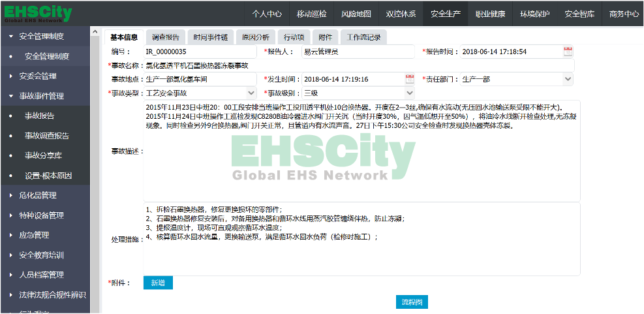Image resolution: width=644 pixels, height=314 pixels.
Task: Open calendar picker for 发生时间
Action: [x=410, y=79]
